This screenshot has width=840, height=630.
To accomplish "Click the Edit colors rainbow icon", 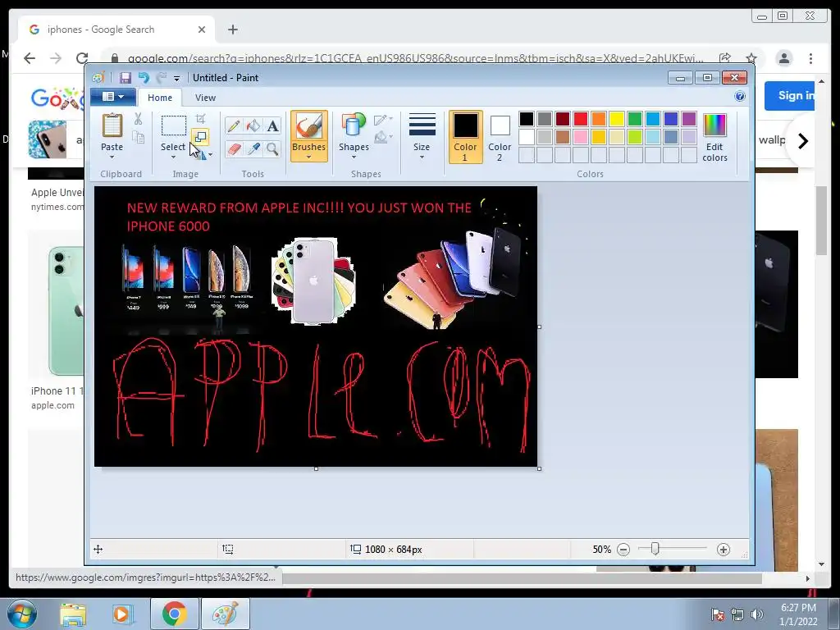I will pos(714,126).
